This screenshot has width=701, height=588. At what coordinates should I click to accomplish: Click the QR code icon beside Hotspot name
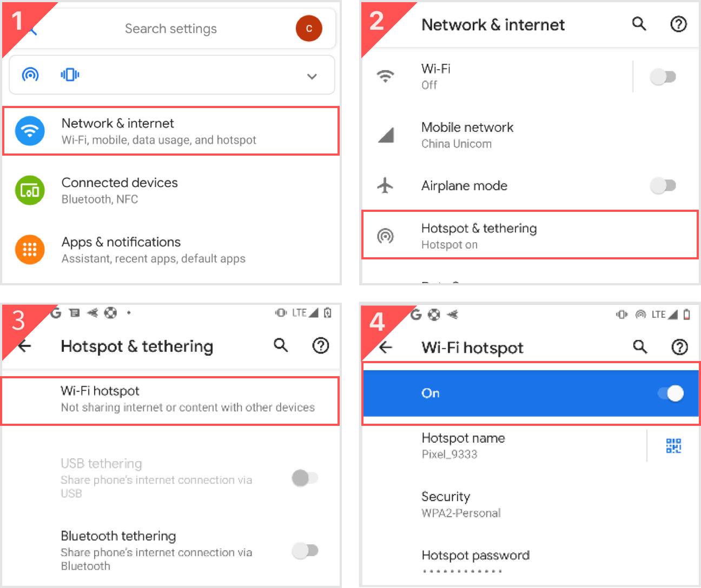673,446
